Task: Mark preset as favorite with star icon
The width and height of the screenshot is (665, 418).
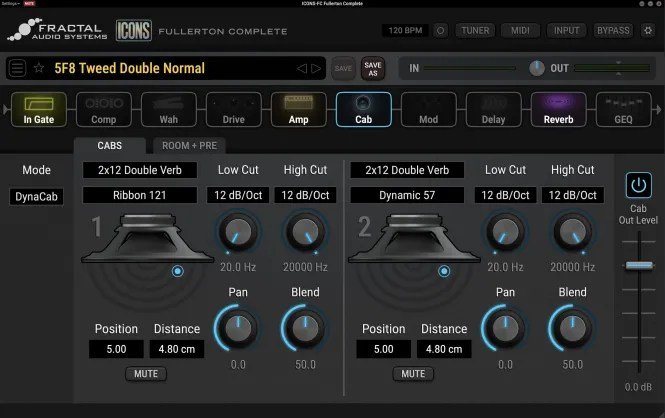Action: [x=39, y=68]
